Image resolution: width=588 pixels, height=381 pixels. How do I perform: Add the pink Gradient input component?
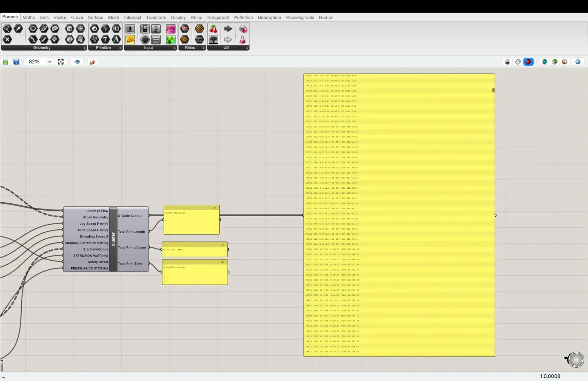171,29
